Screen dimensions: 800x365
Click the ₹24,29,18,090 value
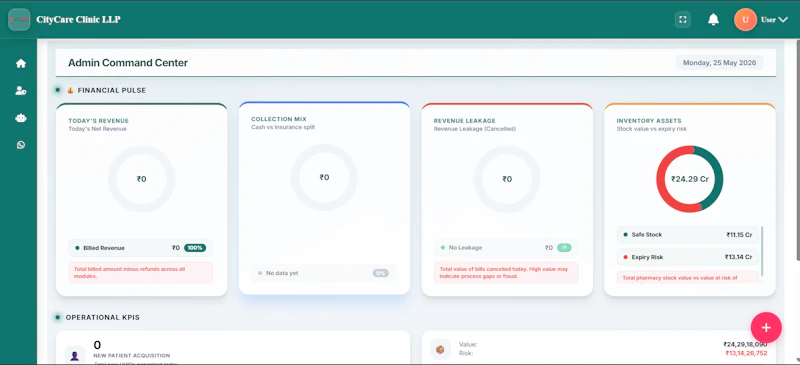click(745, 345)
